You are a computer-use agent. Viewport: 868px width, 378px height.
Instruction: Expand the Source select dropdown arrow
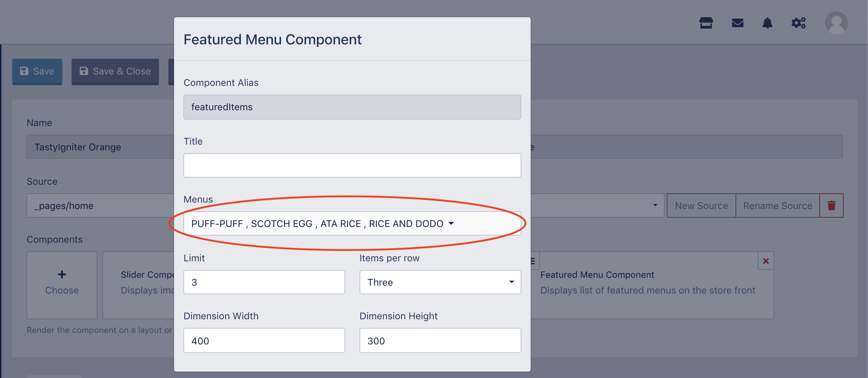(655, 205)
